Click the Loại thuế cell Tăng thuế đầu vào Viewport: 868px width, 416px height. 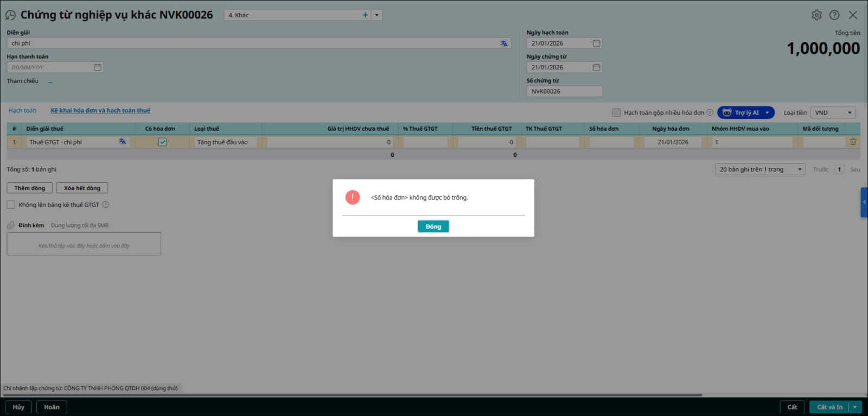pyautogui.click(x=226, y=142)
